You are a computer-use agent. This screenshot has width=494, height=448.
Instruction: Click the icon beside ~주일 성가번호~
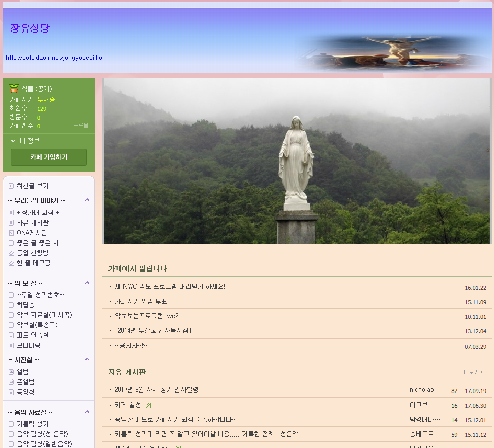pos(11,295)
